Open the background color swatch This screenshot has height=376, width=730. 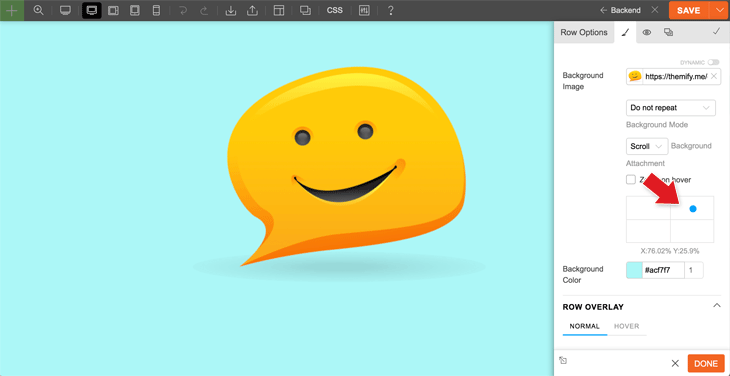coord(634,270)
